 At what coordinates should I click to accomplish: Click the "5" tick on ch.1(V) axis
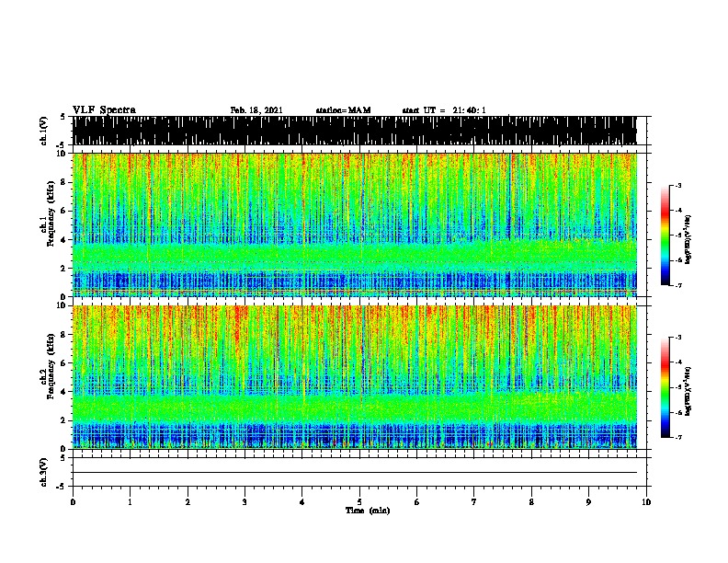coord(63,117)
